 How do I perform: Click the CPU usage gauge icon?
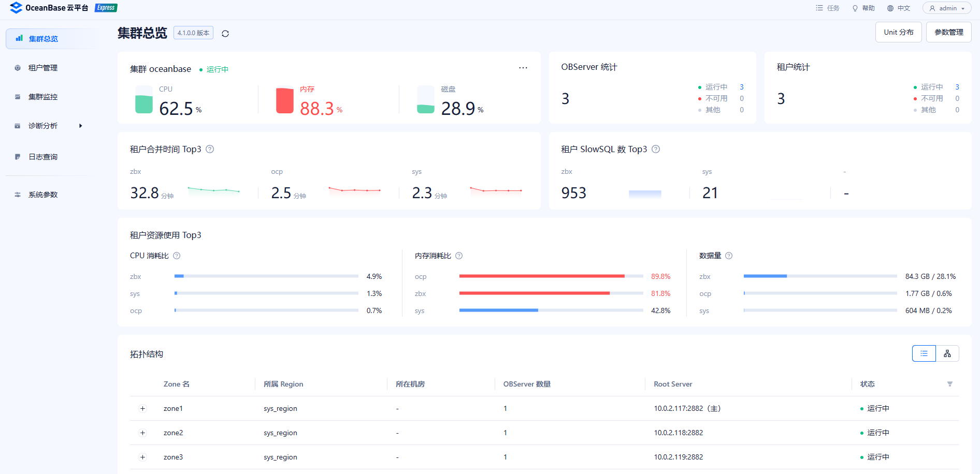[x=144, y=99]
